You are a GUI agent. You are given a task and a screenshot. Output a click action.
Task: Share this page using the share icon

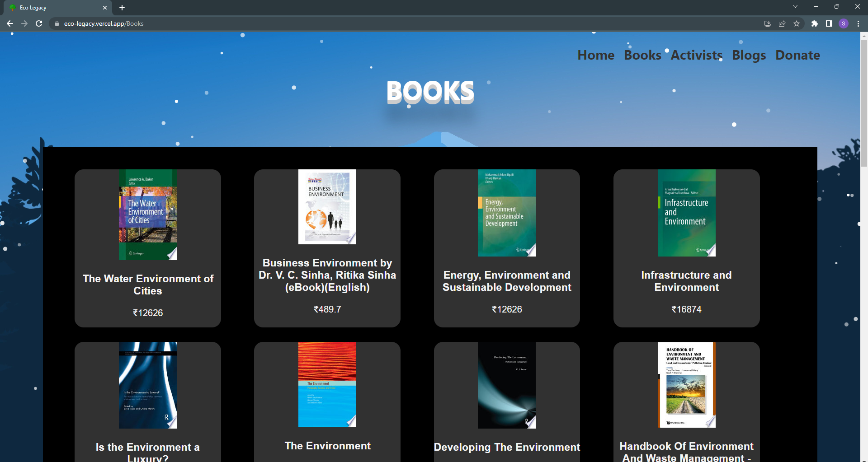tap(782, 23)
